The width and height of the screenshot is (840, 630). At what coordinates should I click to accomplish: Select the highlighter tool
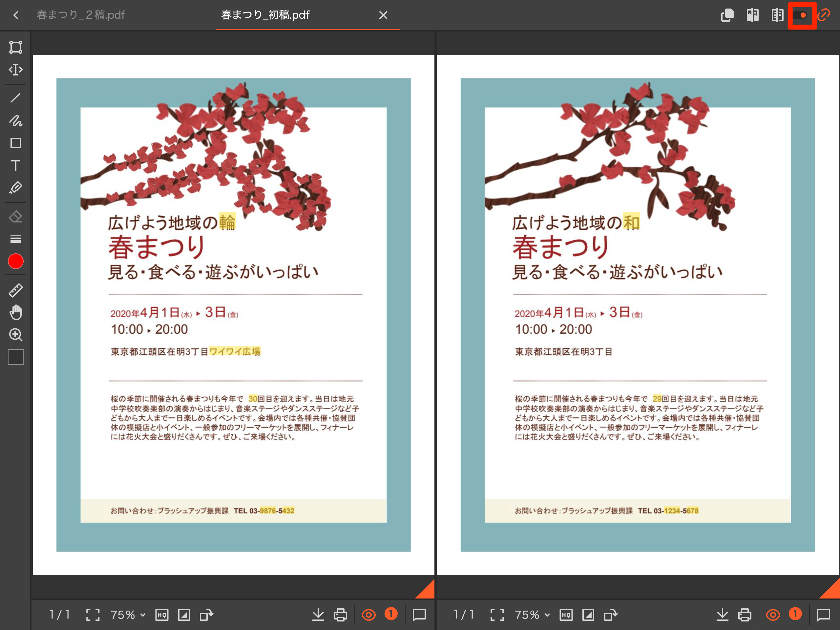coord(15,187)
